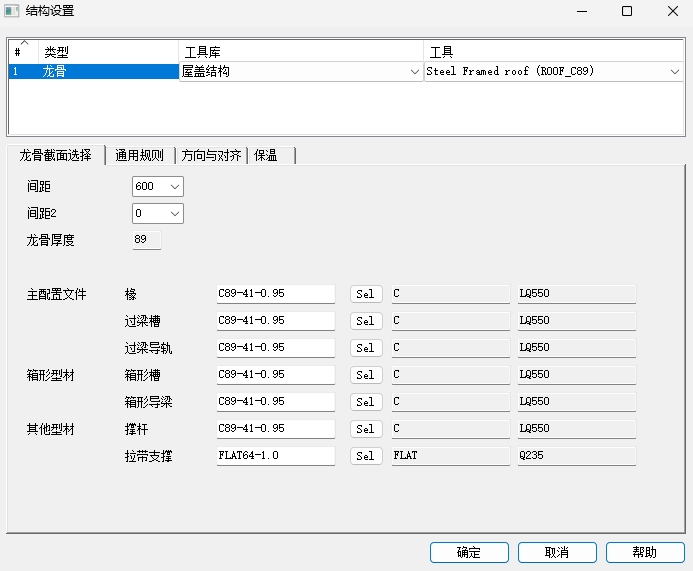Click the 椽 profile input field
Screen dimensions: 693x571
click(276, 294)
